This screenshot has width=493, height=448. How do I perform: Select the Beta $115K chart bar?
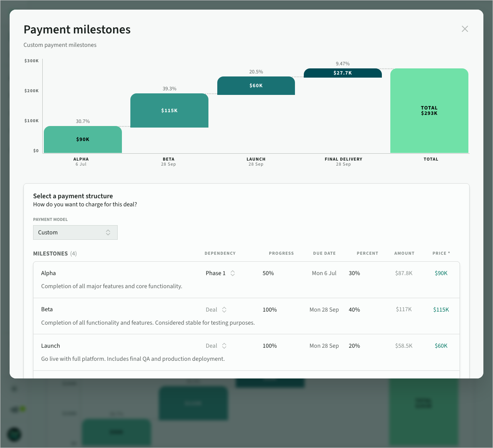tap(169, 111)
